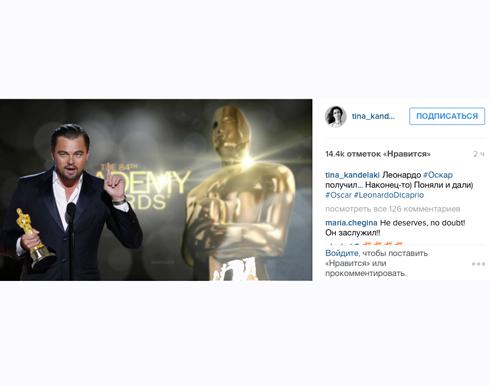Click the Войдите login link
This screenshot has height=387, width=490.
click(x=342, y=253)
